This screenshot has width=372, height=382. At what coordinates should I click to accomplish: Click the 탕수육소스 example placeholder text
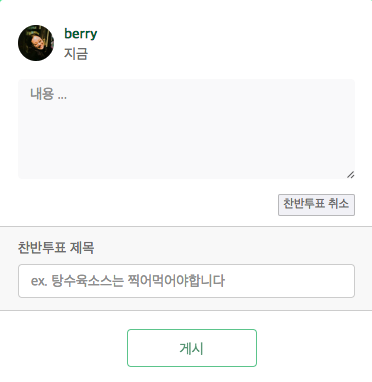128,281
